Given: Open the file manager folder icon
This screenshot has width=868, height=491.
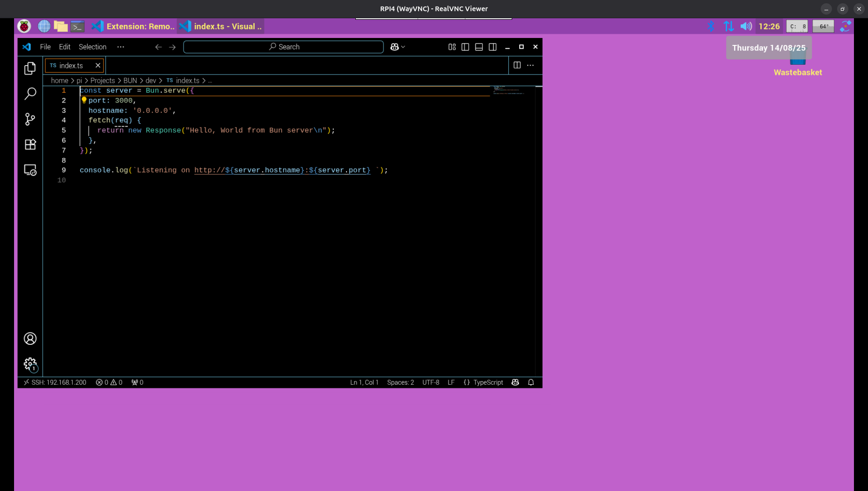Looking at the screenshot, I should coord(61,26).
